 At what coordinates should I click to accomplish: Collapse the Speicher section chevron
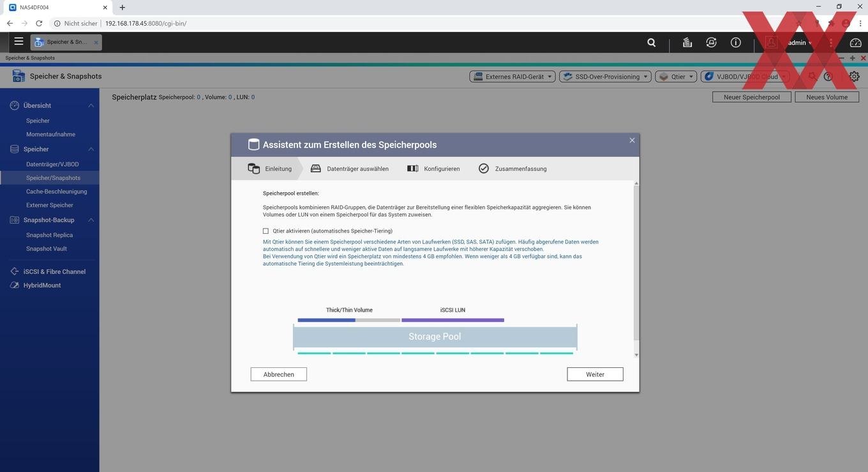pyautogui.click(x=91, y=149)
